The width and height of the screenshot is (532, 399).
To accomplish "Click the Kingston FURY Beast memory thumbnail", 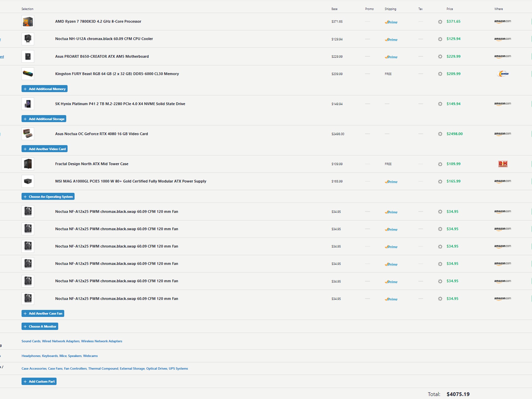I will click(28, 74).
